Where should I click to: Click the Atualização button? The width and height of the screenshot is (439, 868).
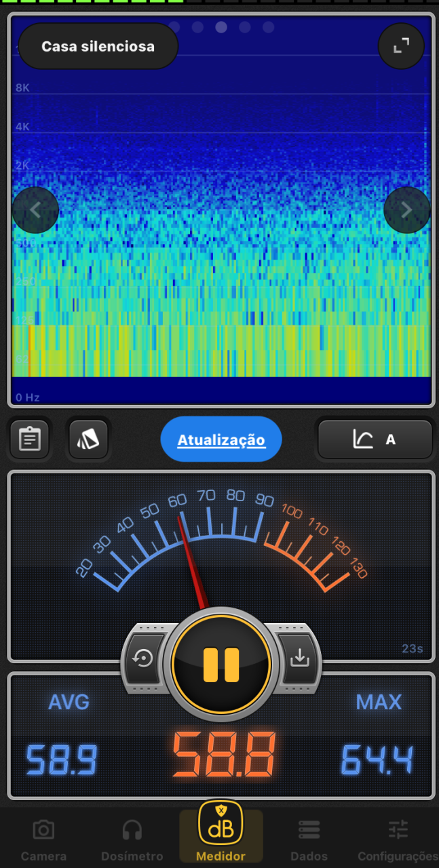pyautogui.click(x=221, y=439)
